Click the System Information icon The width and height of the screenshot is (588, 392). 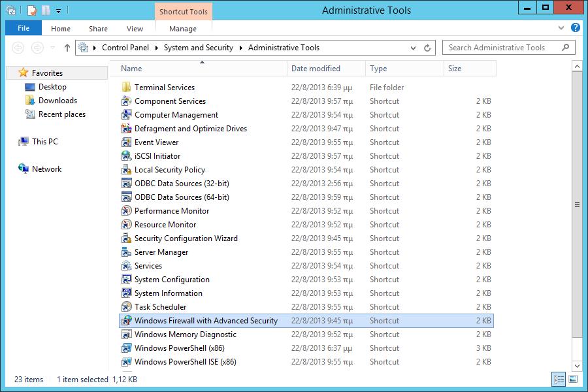(126, 293)
